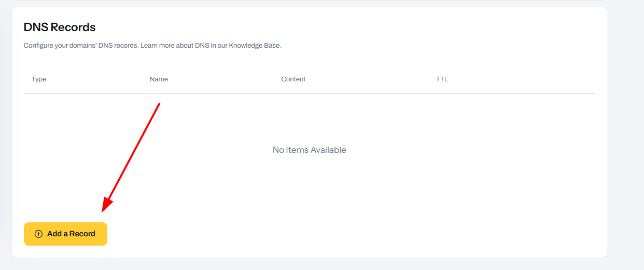
Task: Click the TTL column header
Action: pyautogui.click(x=442, y=79)
